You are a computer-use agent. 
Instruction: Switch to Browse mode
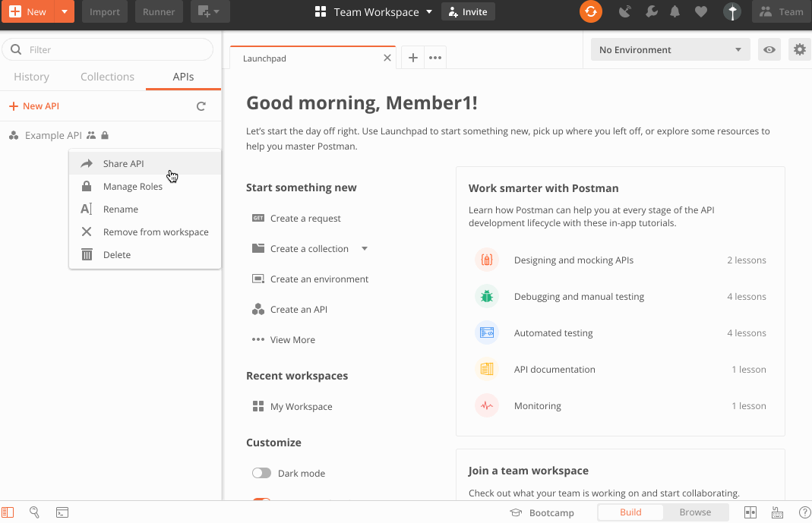[695, 512]
